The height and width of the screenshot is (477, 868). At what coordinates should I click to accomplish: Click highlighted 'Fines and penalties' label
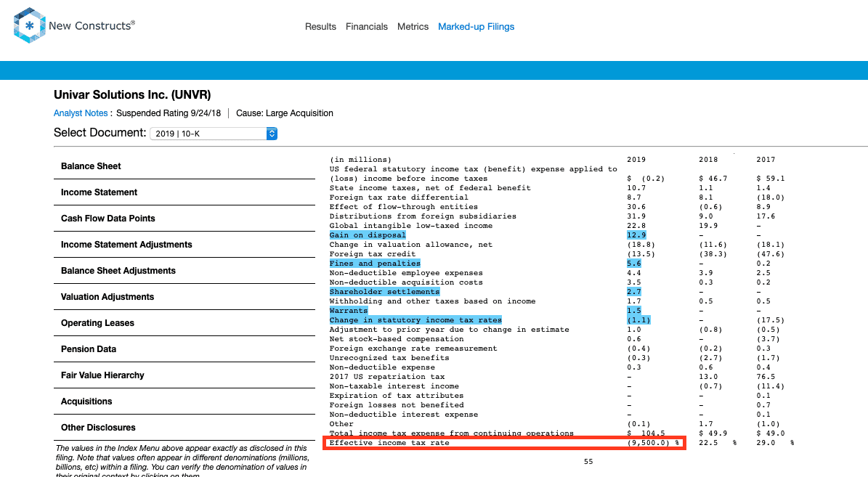pyautogui.click(x=375, y=264)
